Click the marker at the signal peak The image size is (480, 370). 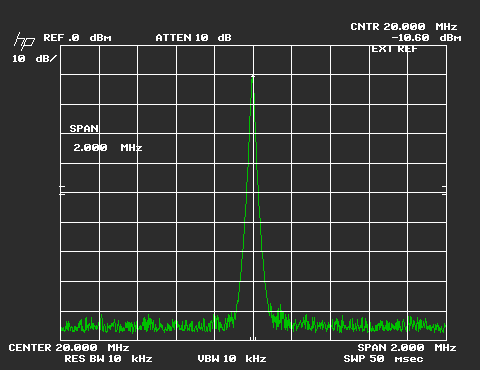click(253, 77)
